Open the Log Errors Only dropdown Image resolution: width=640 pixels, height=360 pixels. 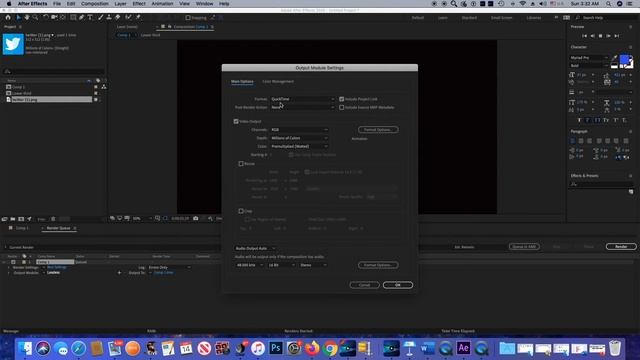pos(169,267)
